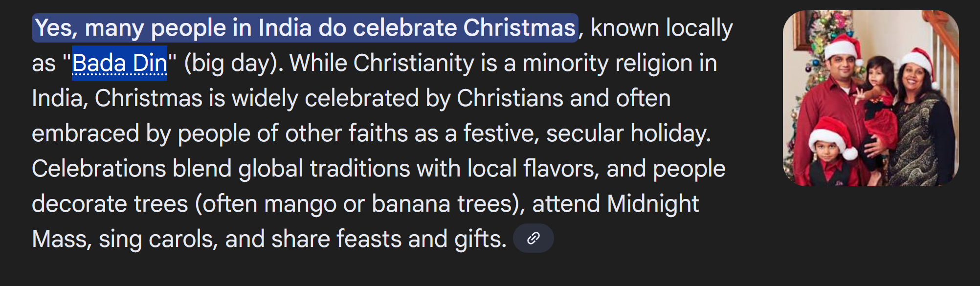
Task: Open the family Christmas photo thumbnail
Action: tap(870, 98)
